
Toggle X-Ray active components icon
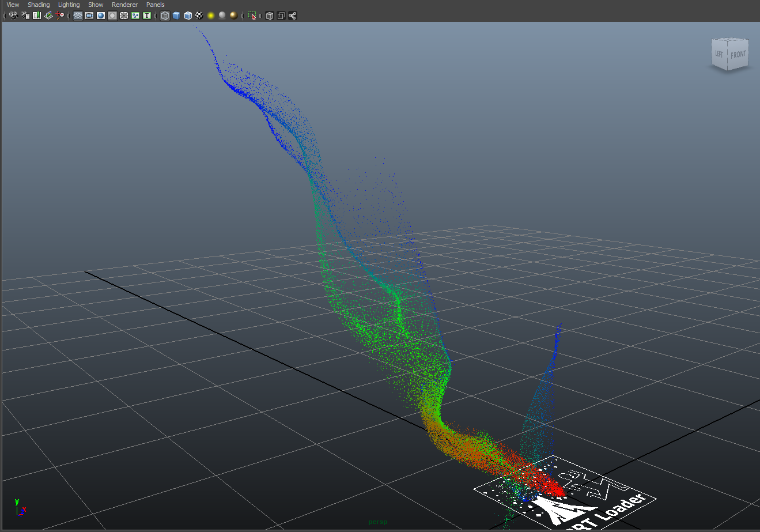(281, 16)
